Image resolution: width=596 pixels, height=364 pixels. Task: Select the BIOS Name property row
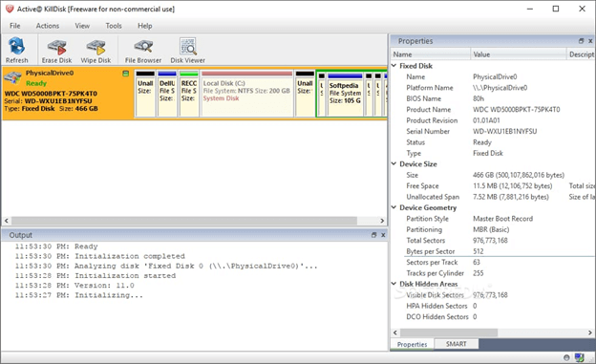click(493, 98)
